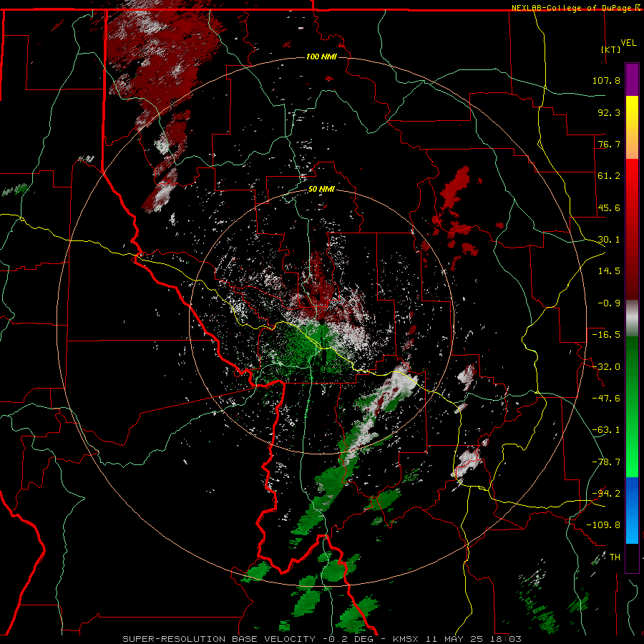644x644 pixels.
Task: Select the -78.7 scale value
Action: (x=606, y=462)
